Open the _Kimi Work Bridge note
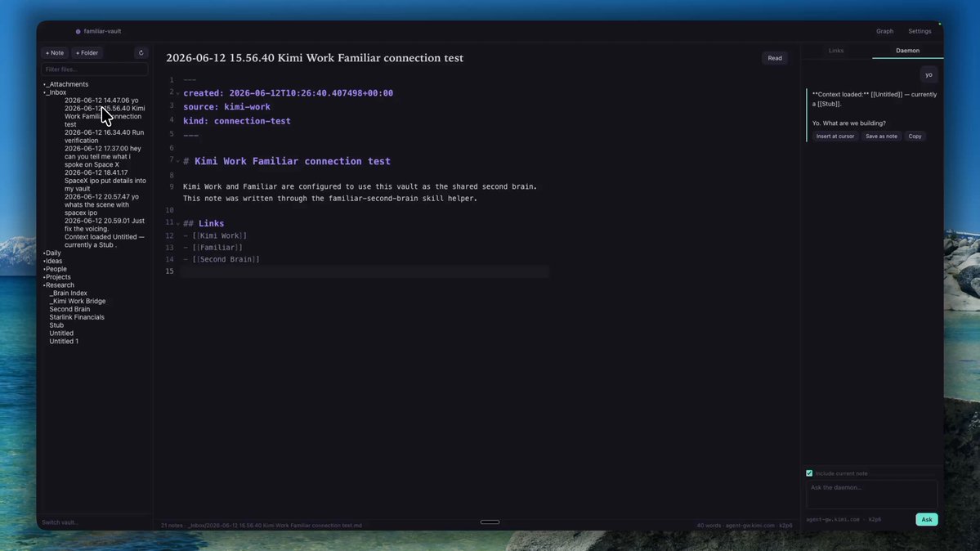 point(78,302)
